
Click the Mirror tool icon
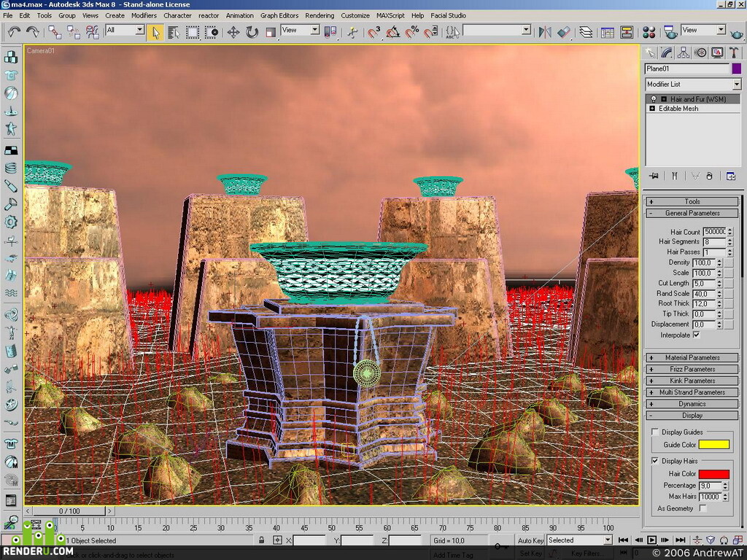[x=544, y=32]
